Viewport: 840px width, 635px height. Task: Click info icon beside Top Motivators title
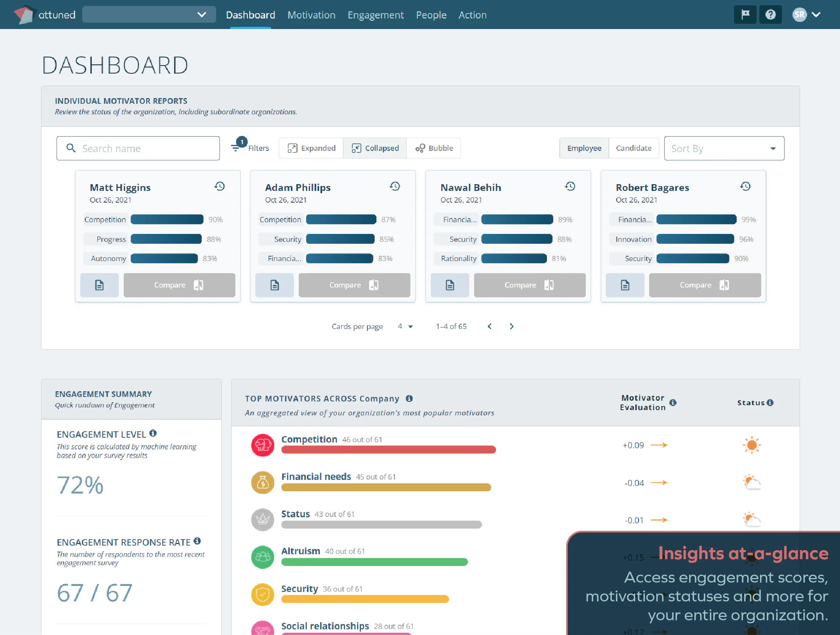[x=409, y=399]
